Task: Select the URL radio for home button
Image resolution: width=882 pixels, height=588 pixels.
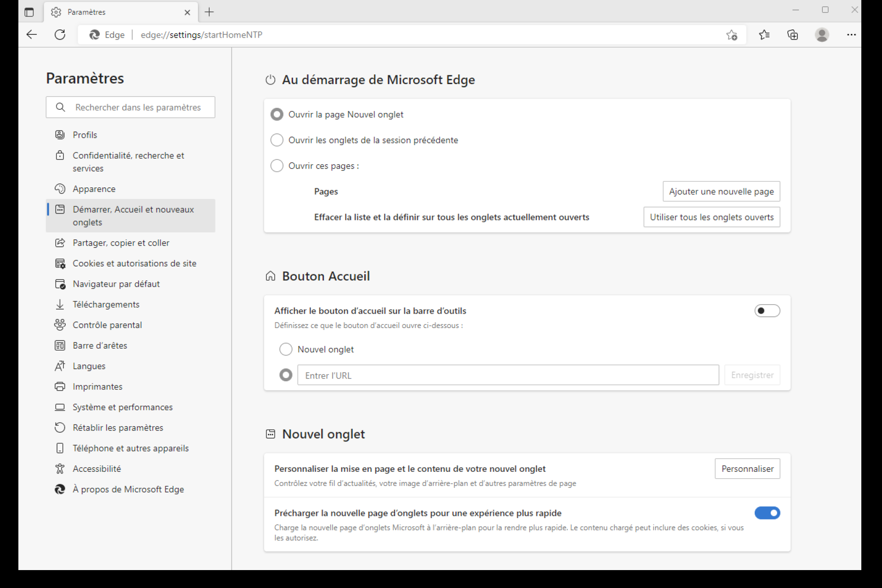Action: 286,375
